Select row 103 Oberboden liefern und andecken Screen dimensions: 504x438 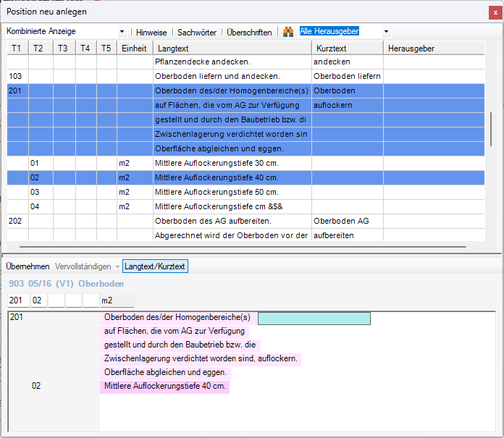[245, 76]
